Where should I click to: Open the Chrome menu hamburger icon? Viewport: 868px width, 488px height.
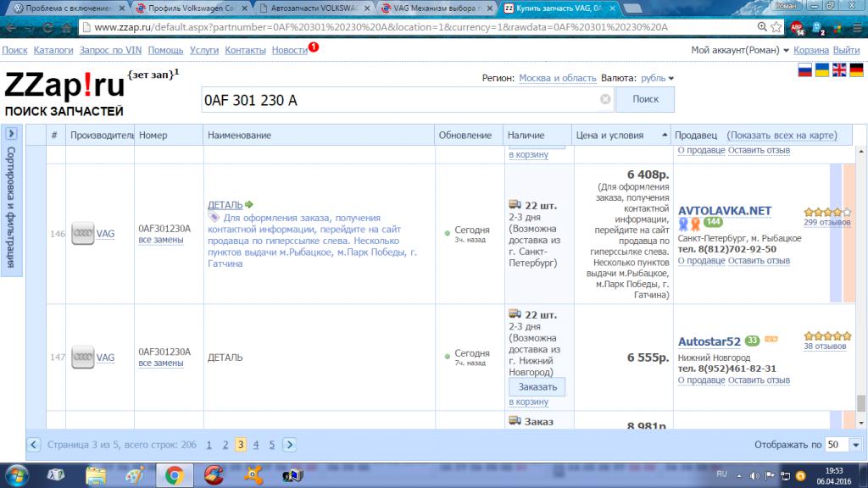(x=858, y=28)
